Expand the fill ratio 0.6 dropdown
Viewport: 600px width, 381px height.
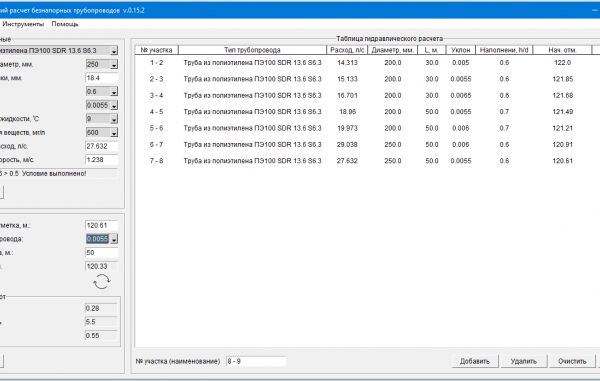(x=114, y=92)
